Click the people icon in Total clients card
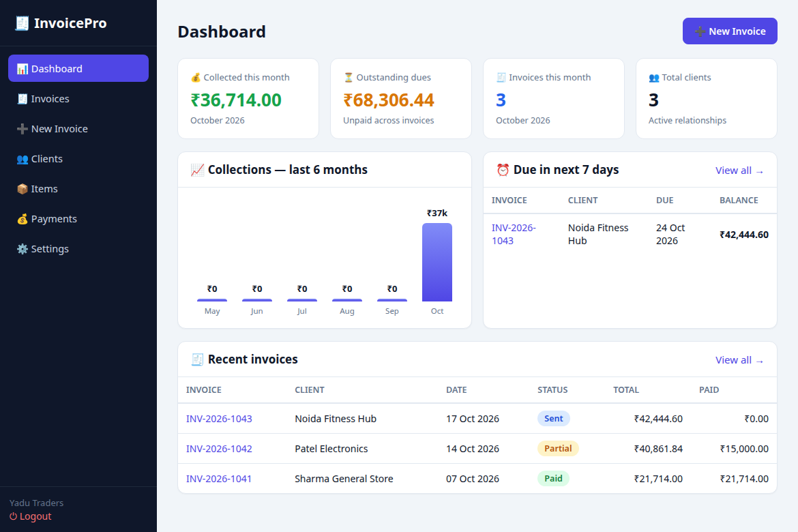The image size is (798, 532). 654,77
